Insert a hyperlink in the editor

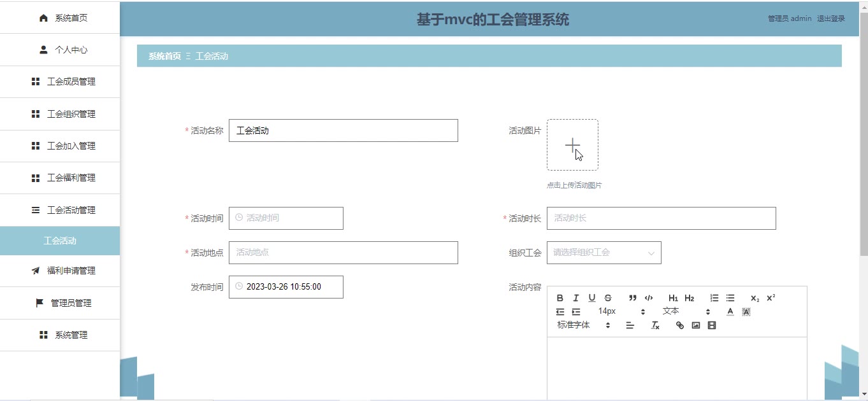point(680,325)
